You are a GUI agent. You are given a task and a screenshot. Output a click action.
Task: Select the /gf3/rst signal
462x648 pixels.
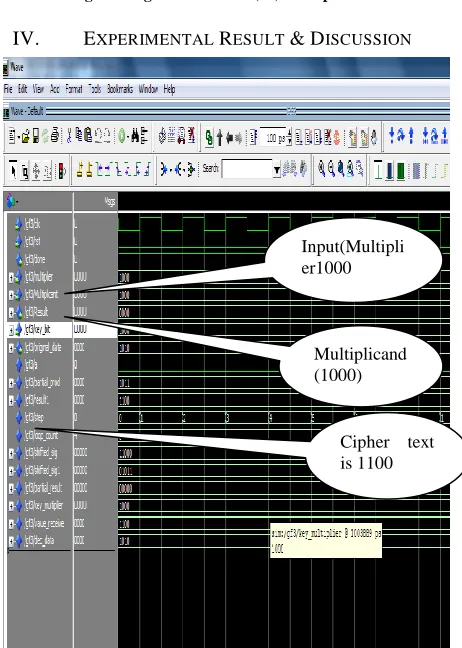pos(32,241)
